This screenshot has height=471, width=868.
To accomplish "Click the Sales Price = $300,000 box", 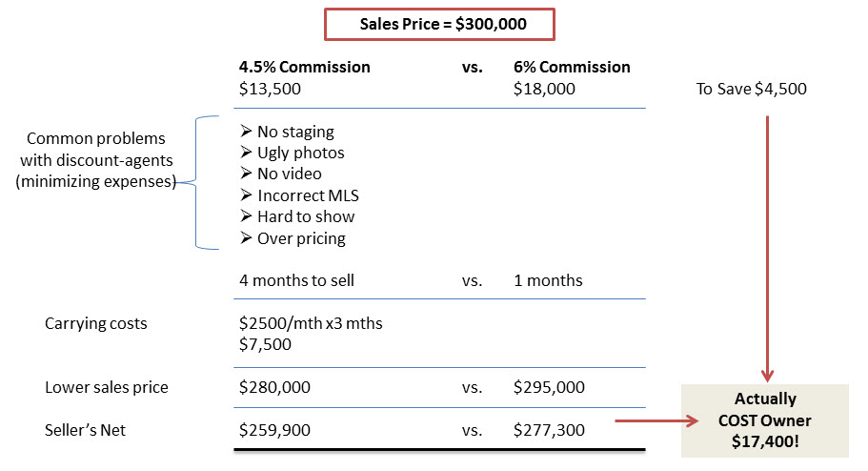I will [x=439, y=25].
